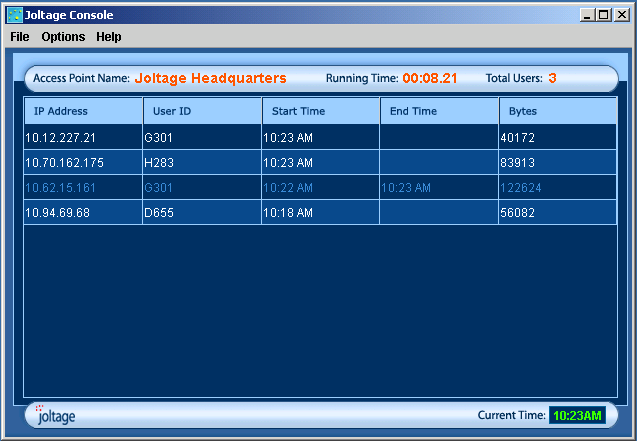This screenshot has width=637, height=441.
Task: Click the Total Users label
Action: click(x=514, y=78)
